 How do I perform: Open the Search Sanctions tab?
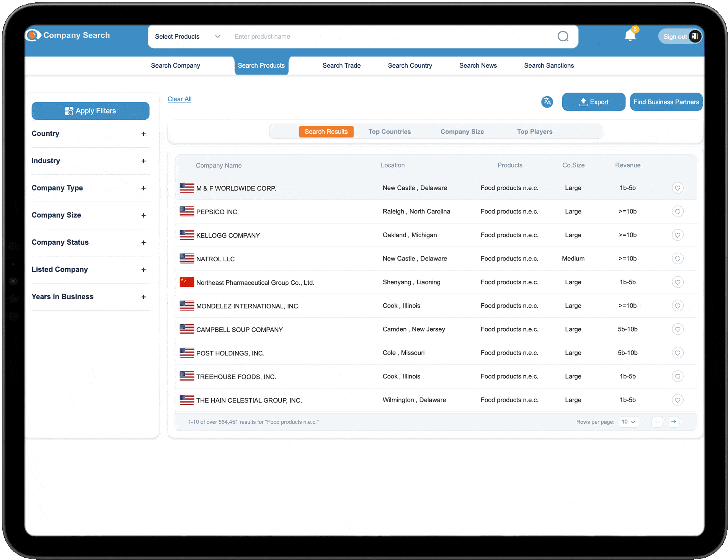[549, 65]
